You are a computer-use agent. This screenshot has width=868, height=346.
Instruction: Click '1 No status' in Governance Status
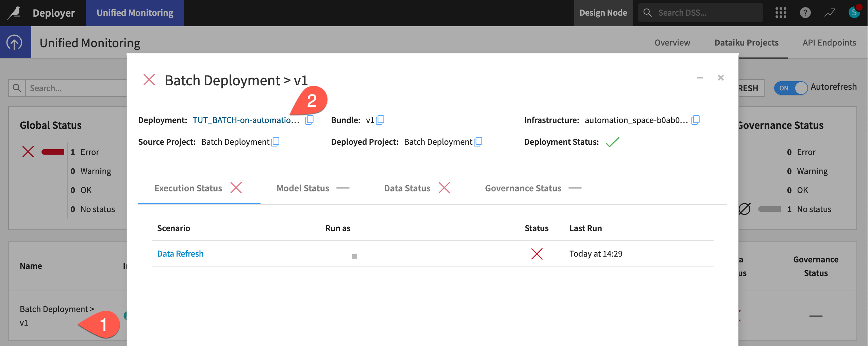click(809, 209)
